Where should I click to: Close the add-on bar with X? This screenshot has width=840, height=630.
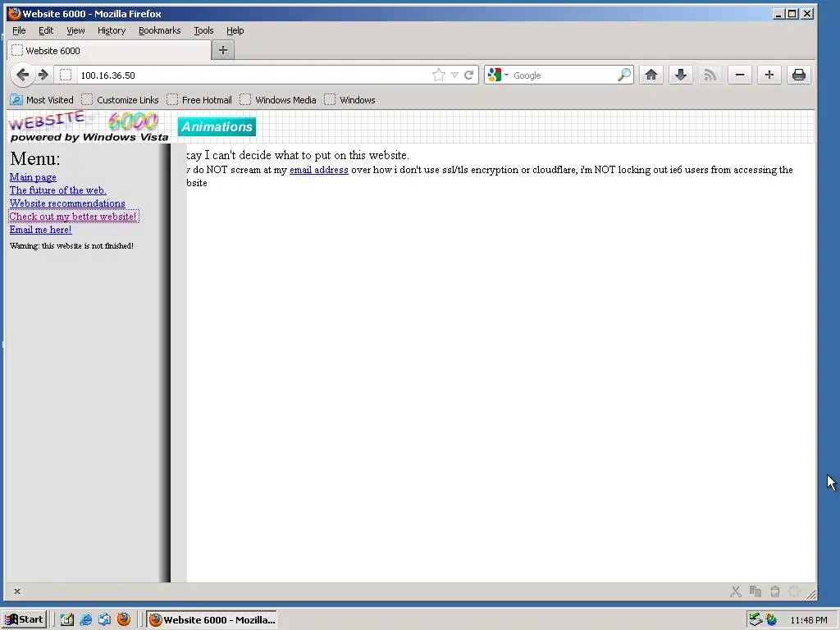[x=17, y=591]
